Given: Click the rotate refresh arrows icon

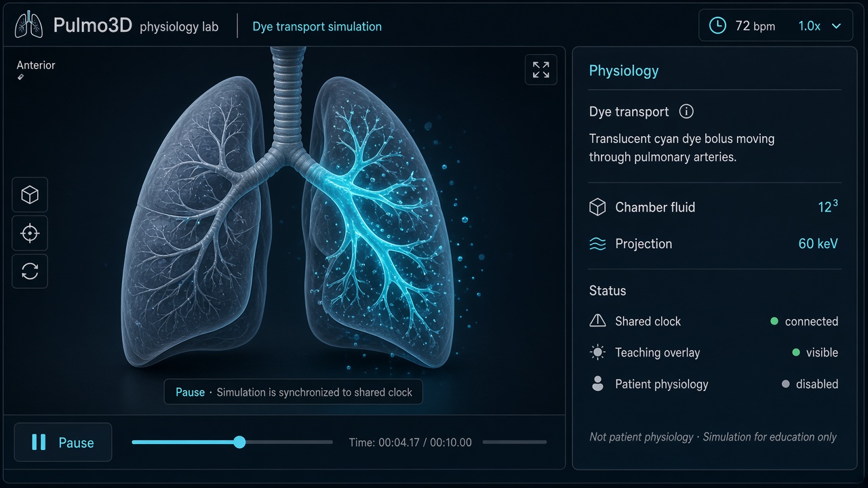Looking at the screenshot, I should tap(30, 271).
